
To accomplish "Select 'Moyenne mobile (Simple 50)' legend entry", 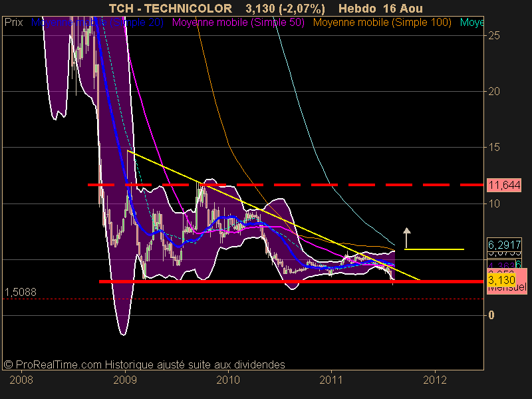I will (238, 23).
